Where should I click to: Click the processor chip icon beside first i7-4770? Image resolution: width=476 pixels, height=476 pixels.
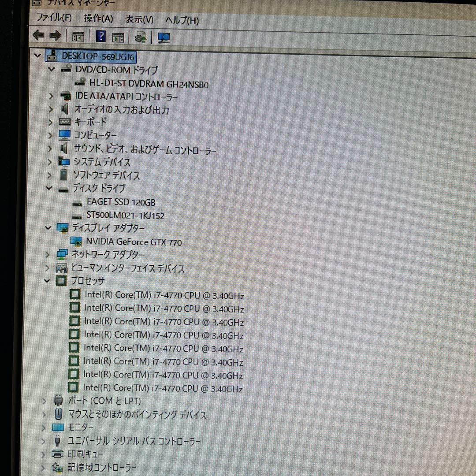pos(74,294)
